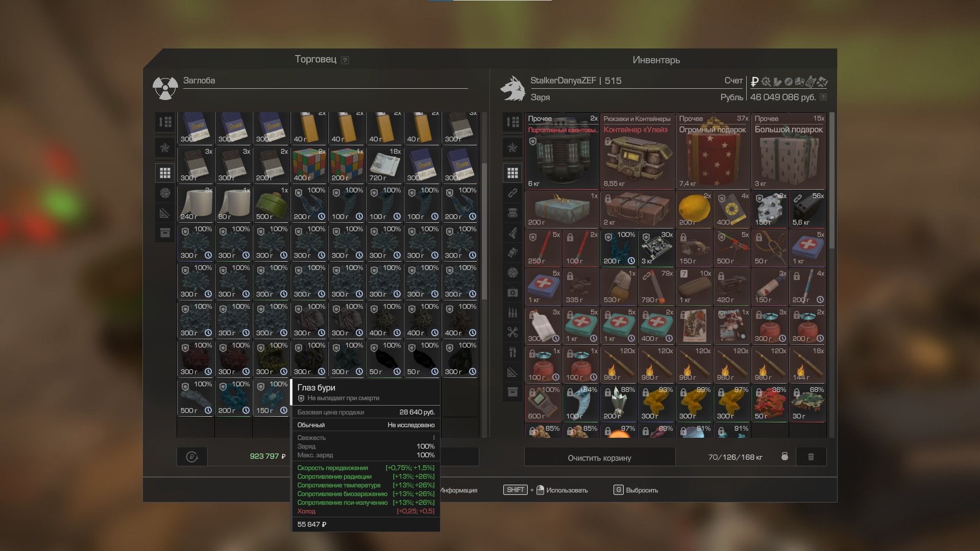Click the coin exchange icon beside 923 797 ₽

coord(192,457)
